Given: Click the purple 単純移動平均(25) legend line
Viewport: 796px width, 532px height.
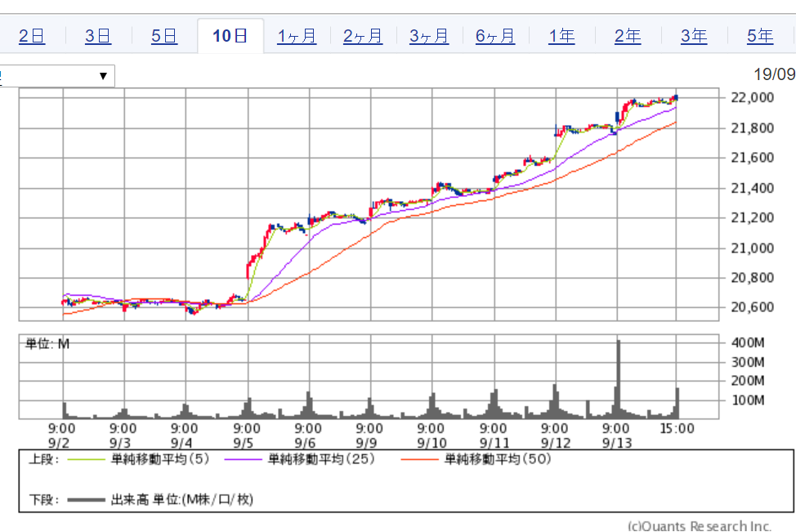Looking at the screenshot, I should [x=244, y=460].
